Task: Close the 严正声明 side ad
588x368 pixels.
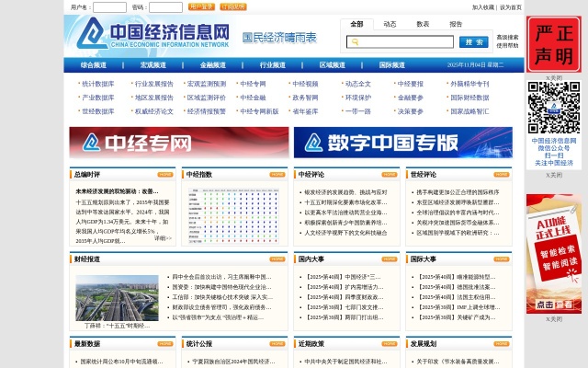Action: (554, 78)
